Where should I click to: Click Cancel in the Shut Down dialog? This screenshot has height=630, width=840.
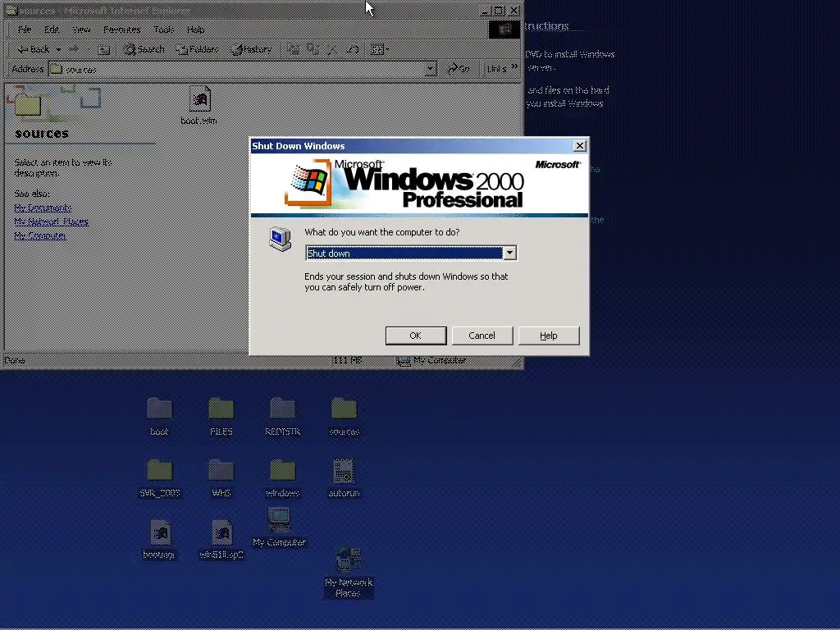(482, 336)
